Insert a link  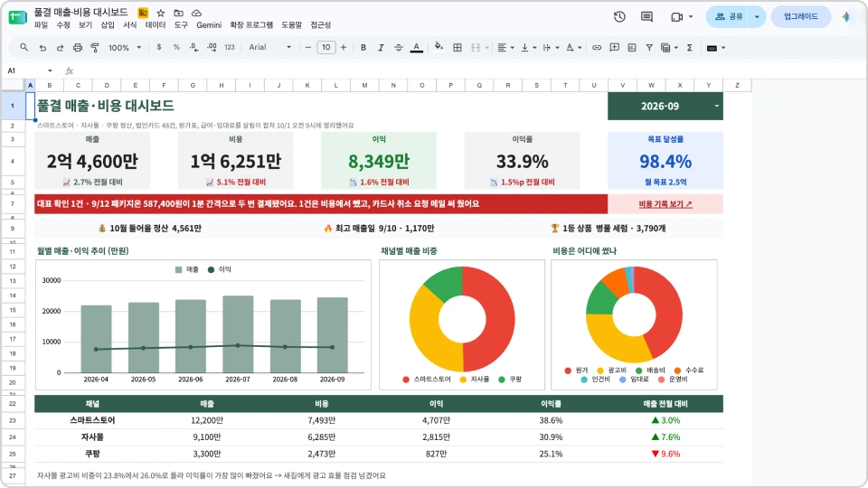coord(597,48)
